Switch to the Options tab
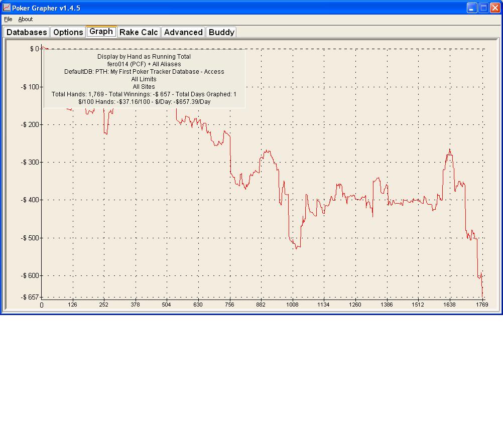This screenshot has height=448, width=503. pos(68,32)
